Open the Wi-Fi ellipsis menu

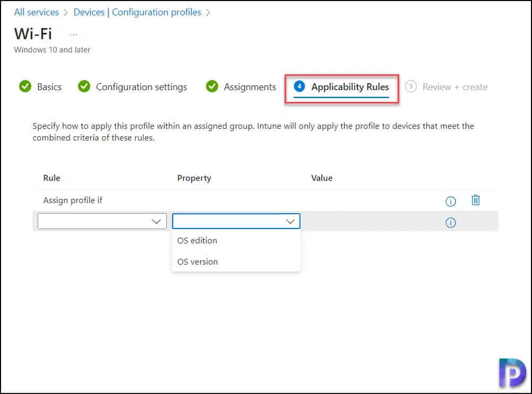(x=73, y=34)
